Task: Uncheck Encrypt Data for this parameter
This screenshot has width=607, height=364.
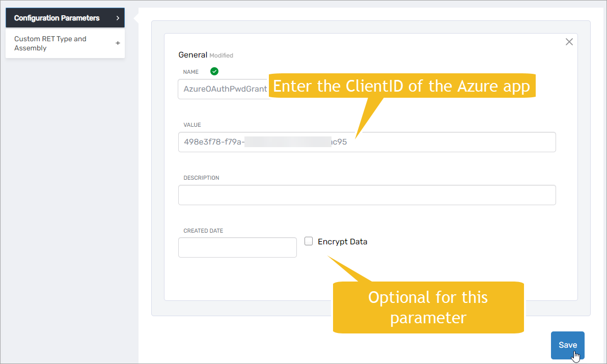Action: click(309, 241)
